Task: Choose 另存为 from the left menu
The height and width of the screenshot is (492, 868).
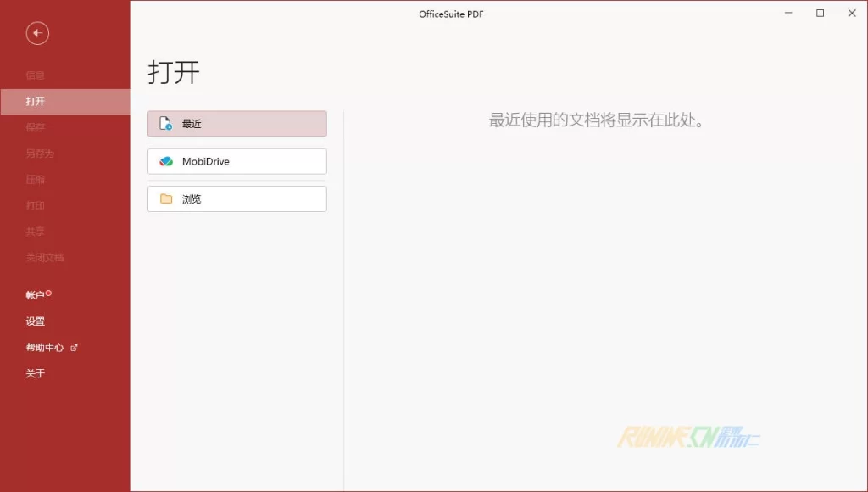Action: [39, 154]
